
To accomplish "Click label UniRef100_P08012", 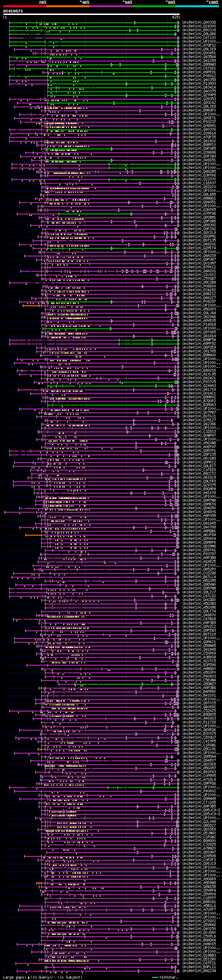I will click(199, 76).
